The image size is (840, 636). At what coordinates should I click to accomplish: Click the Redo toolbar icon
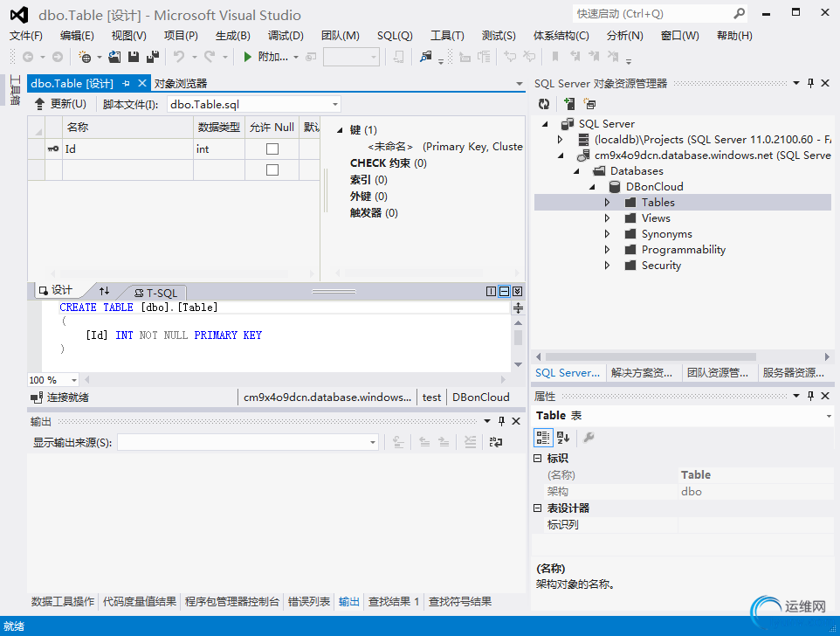coord(210,57)
